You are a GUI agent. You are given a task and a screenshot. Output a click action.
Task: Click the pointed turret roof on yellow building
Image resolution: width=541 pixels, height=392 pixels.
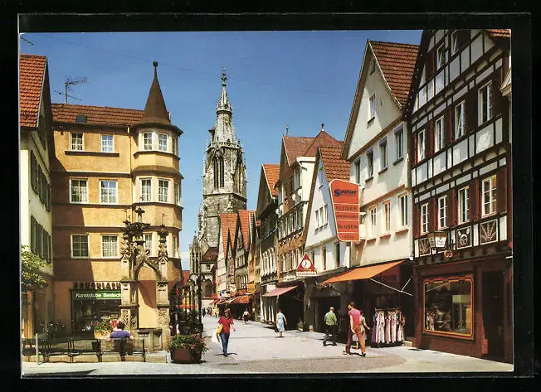155,97
